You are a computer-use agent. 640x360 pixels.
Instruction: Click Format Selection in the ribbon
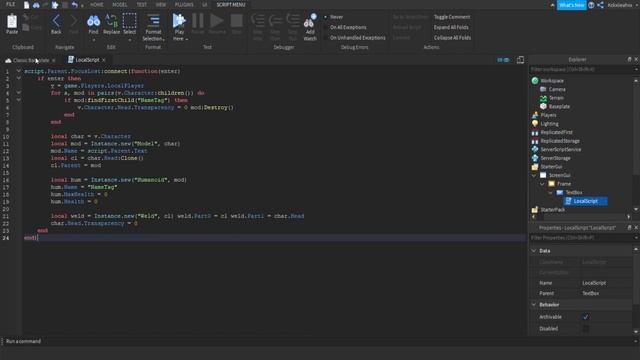(153, 27)
